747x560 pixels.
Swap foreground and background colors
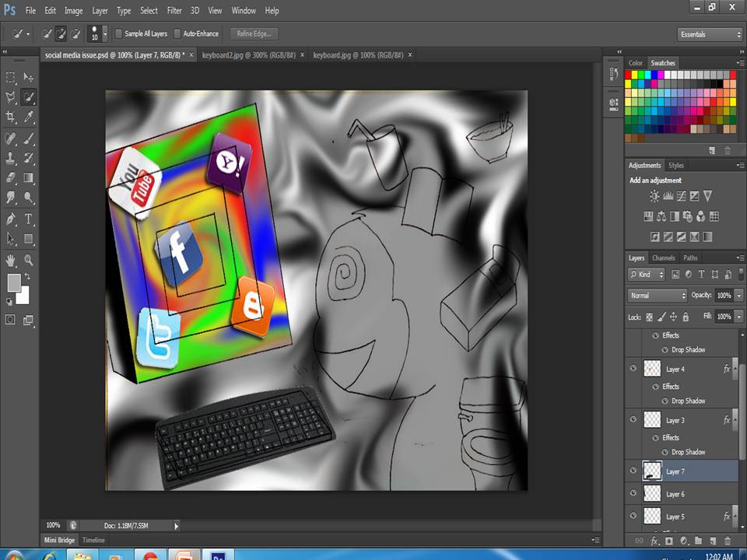click(28, 276)
